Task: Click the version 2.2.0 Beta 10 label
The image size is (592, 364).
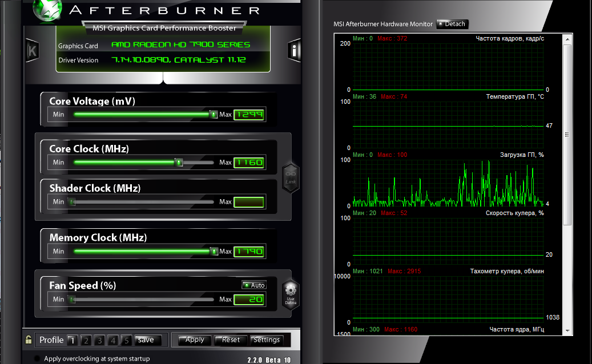Action: [x=269, y=360]
